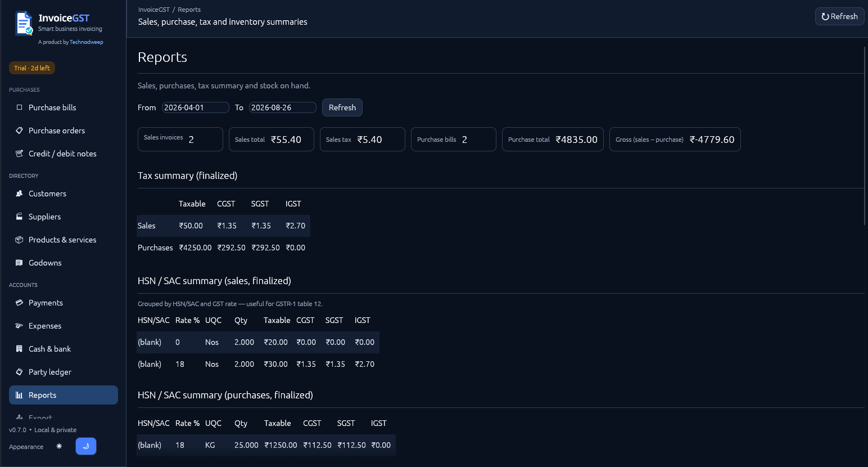This screenshot has height=467, width=868.
Task: Click the To date field
Action: click(x=283, y=107)
